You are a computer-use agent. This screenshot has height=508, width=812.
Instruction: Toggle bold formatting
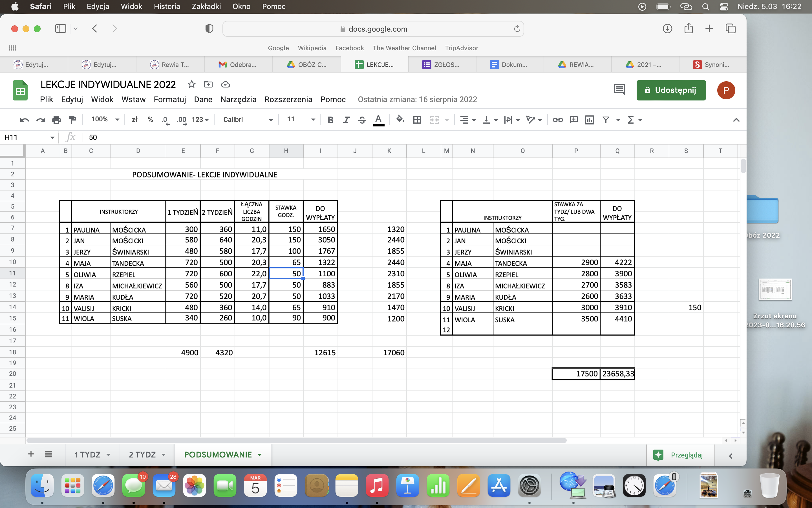coord(330,120)
